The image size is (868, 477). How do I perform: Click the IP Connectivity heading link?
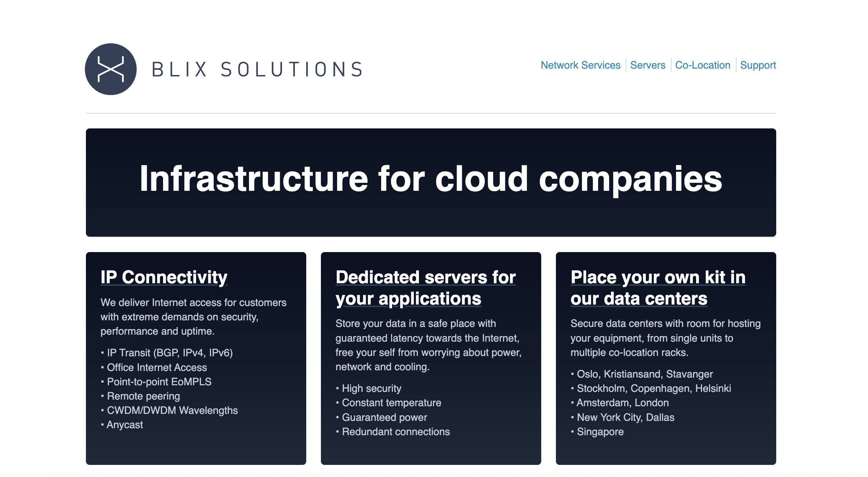pyautogui.click(x=164, y=277)
